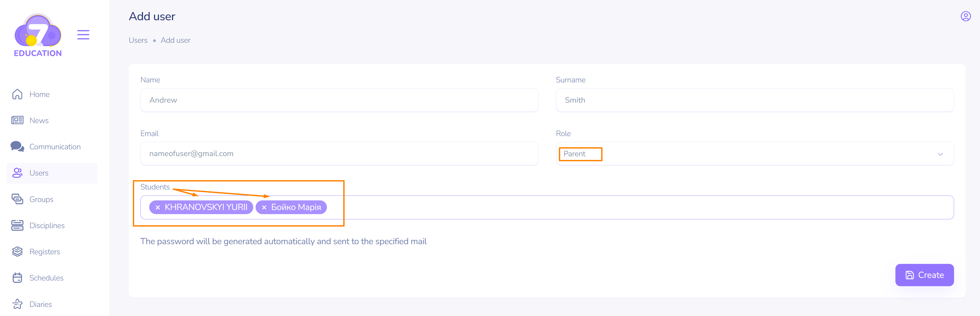The width and height of the screenshot is (980, 316).
Task: Open the Disciplines icon in sidebar
Action: click(x=17, y=226)
